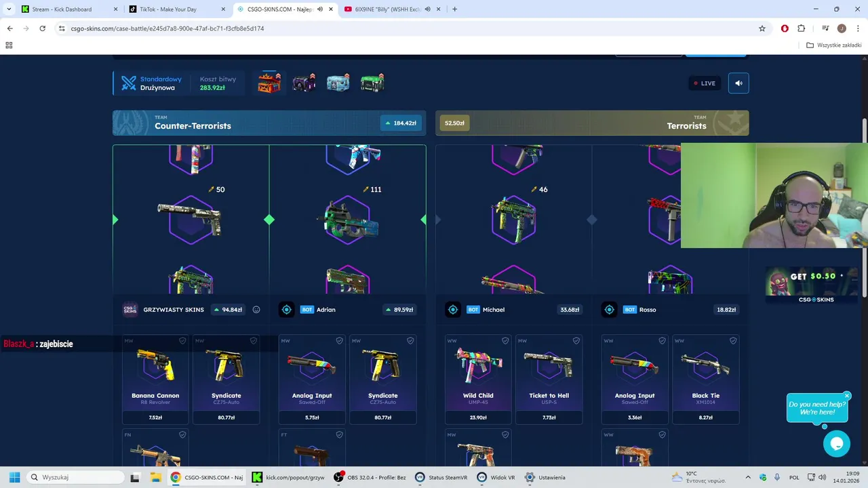Click the BOT badge beside Rosso
The height and width of the screenshot is (488, 868).
point(629,310)
